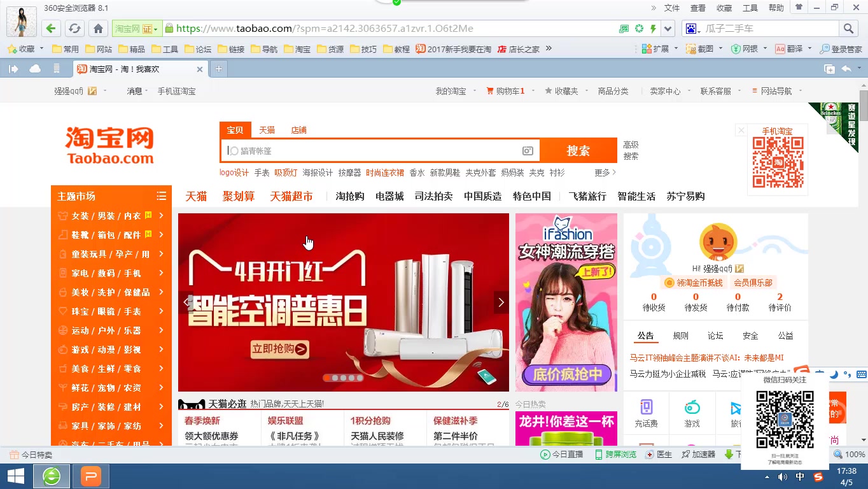This screenshot has width=868, height=489.
Task: Close the 手机淘宝 QR code panel
Action: tap(741, 131)
